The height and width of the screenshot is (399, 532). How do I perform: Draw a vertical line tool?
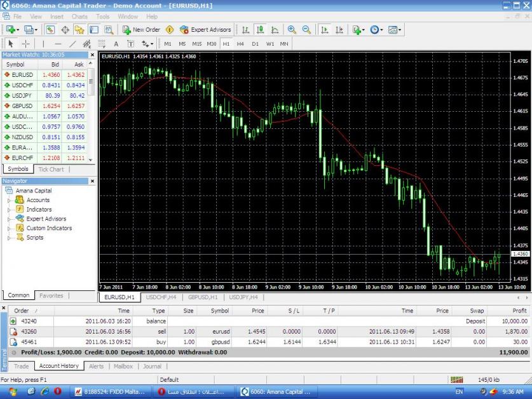43,44
